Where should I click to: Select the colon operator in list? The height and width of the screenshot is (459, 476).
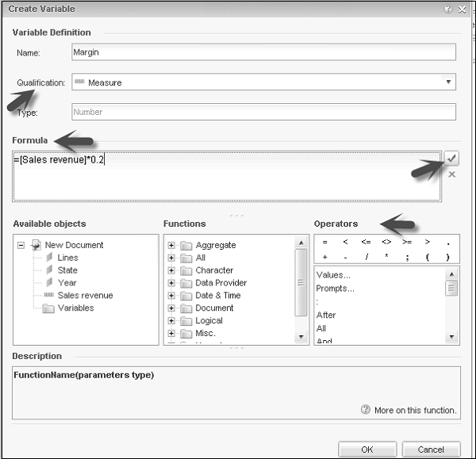pos(317,301)
